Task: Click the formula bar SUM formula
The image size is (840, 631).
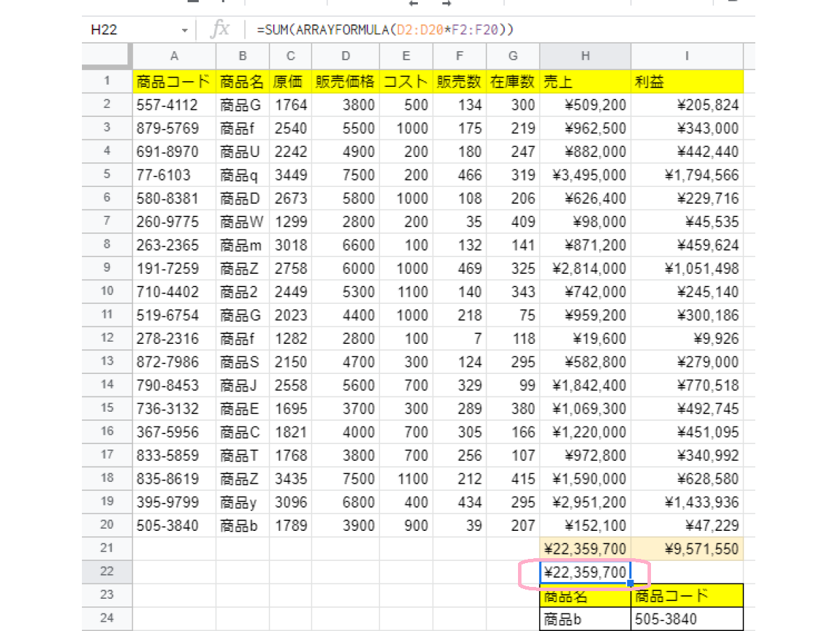Action: pyautogui.click(x=386, y=30)
